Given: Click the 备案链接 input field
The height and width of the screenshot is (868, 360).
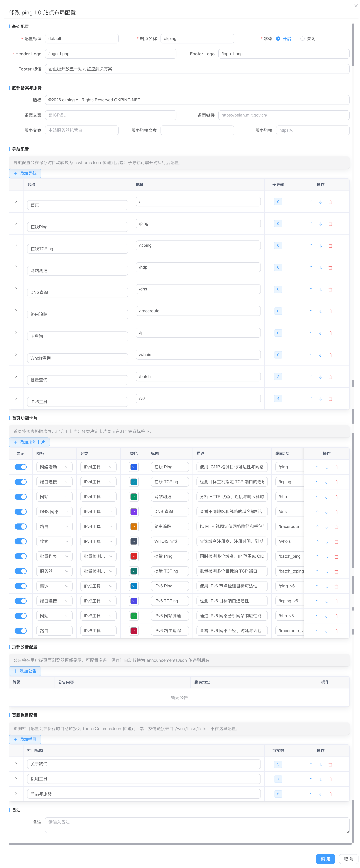Looking at the screenshot, I should click(x=284, y=115).
